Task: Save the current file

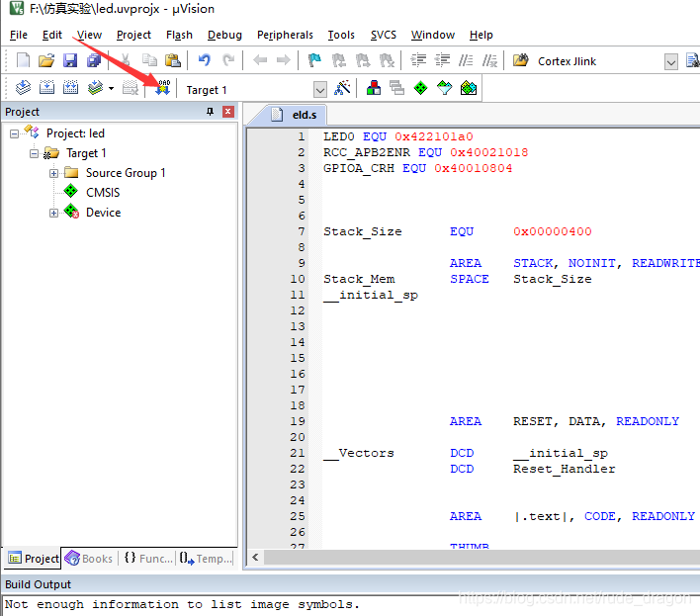Action: [x=70, y=59]
